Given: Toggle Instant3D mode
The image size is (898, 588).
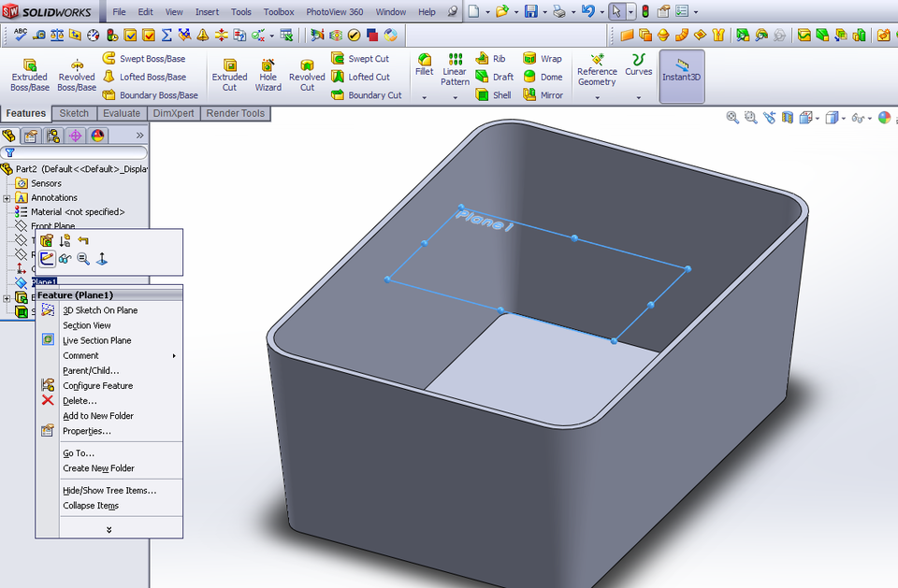Looking at the screenshot, I should click(x=681, y=75).
